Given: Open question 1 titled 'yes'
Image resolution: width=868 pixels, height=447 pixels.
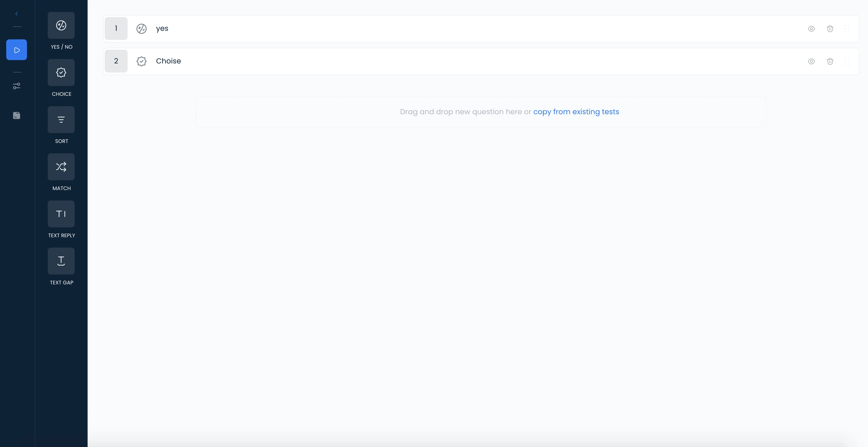Looking at the screenshot, I should (162, 28).
